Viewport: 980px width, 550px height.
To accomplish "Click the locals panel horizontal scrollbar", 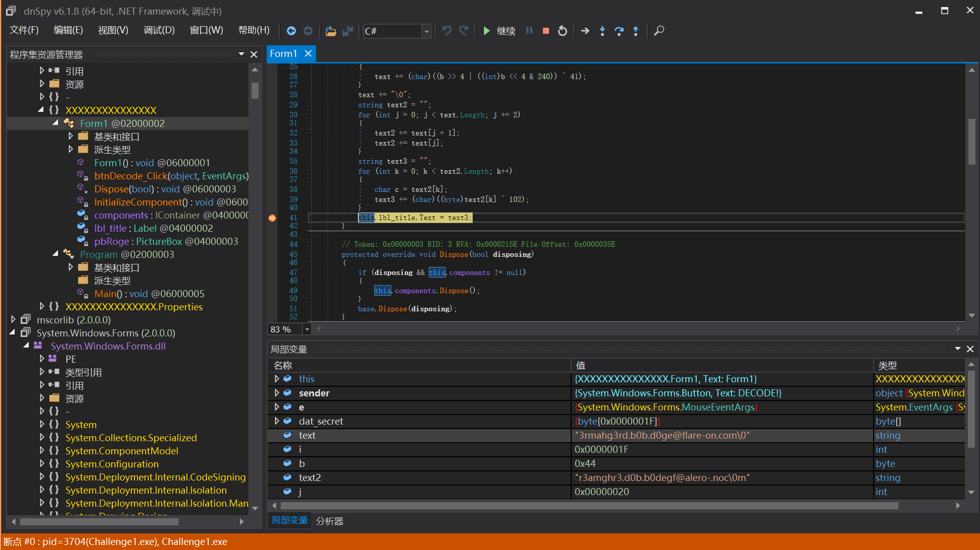I will pos(589,505).
